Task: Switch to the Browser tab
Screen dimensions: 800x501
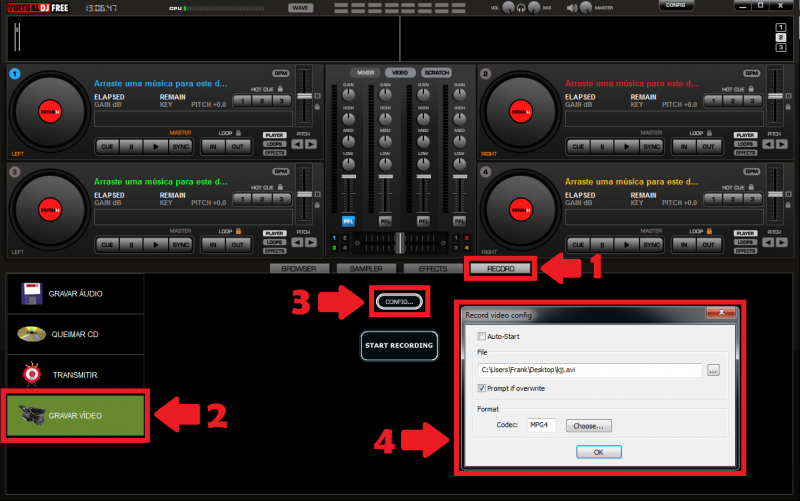Action: pyautogui.click(x=298, y=268)
